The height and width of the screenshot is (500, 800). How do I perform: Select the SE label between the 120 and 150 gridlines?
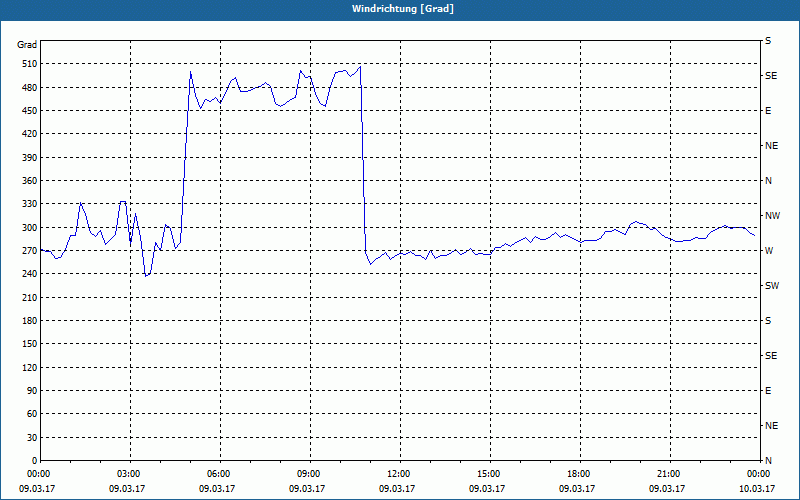tap(771, 356)
